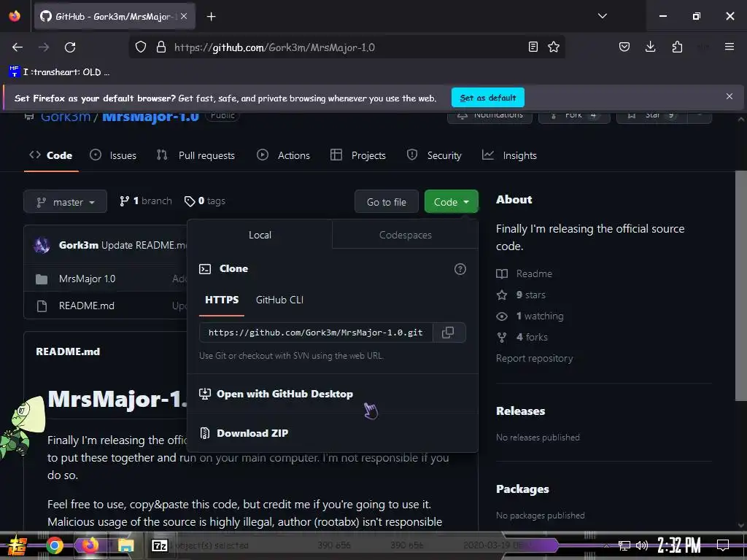Switch to the Codespaces tab

[405, 235]
